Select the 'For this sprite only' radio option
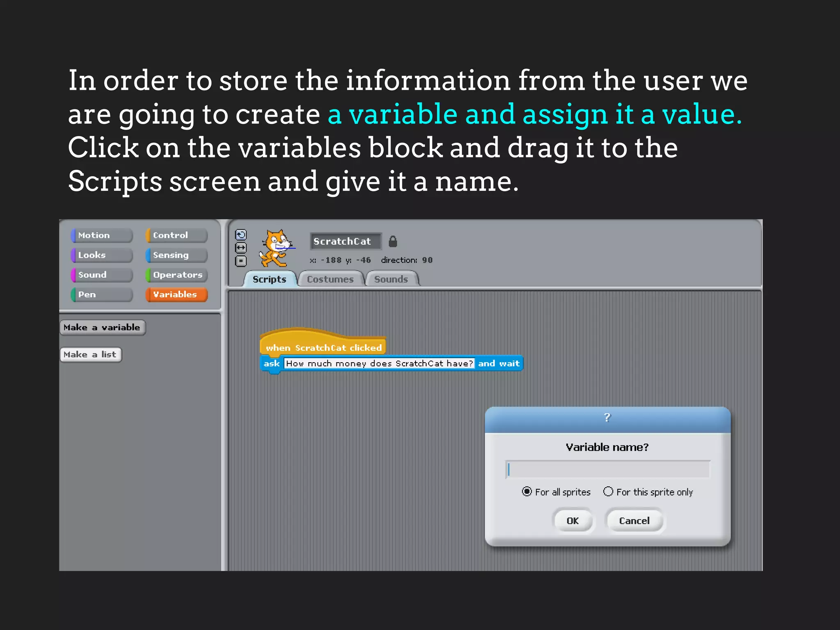Viewport: 840px width, 630px height. [x=648, y=492]
